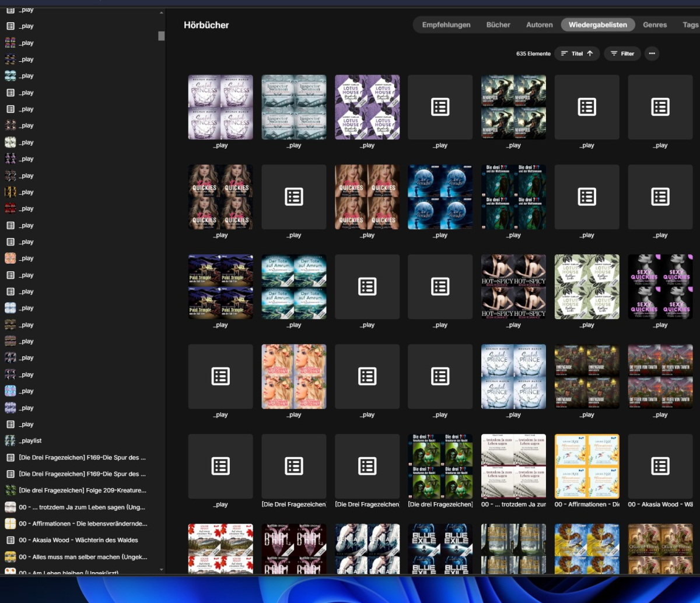The image size is (700, 603).
Task: Click the ascending arrow next to Titel
Action: (590, 54)
